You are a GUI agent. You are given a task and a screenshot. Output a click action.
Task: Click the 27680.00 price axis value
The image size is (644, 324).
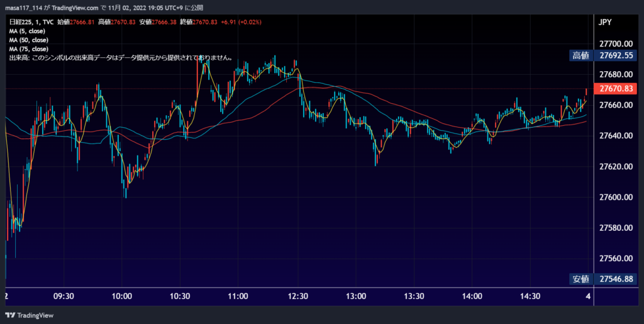615,74
